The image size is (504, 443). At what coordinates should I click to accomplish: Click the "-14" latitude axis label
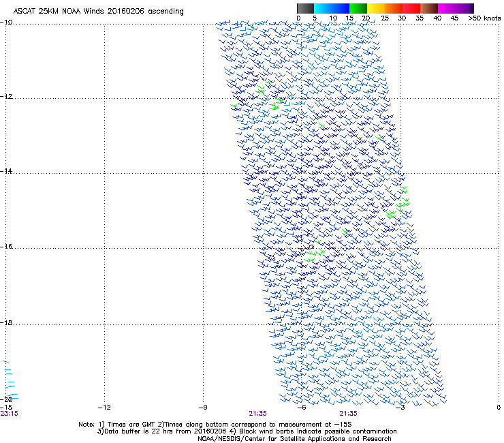[6, 171]
